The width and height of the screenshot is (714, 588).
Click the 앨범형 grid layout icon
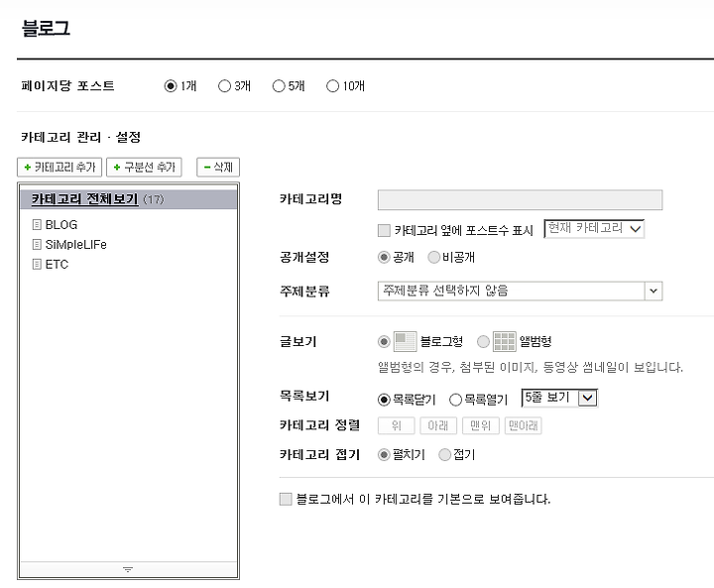tap(505, 342)
